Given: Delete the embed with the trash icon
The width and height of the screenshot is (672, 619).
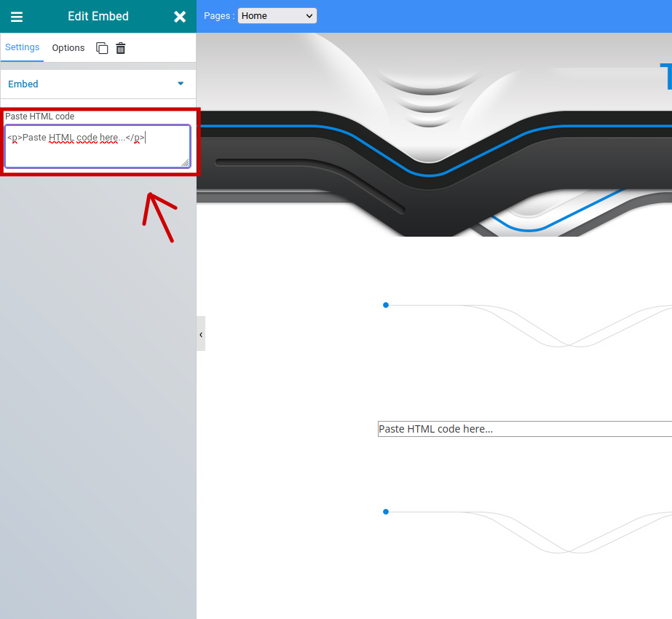Looking at the screenshot, I should click(x=121, y=48).
